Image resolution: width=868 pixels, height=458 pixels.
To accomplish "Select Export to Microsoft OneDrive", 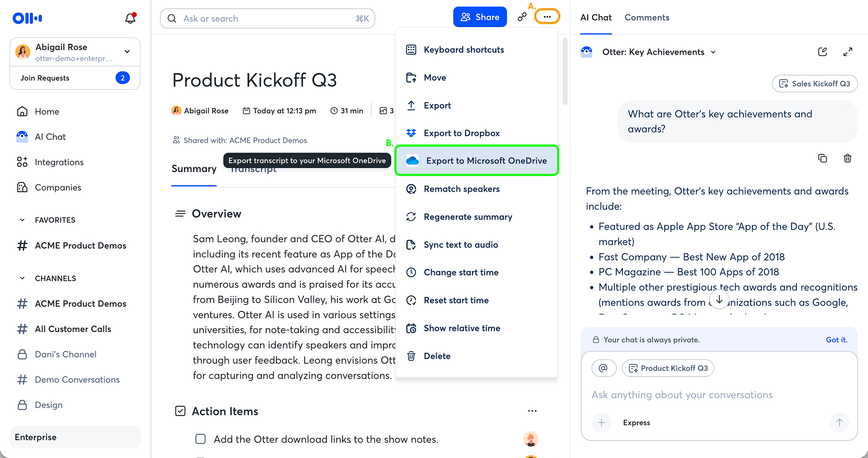I will click(x=477, y=161).
